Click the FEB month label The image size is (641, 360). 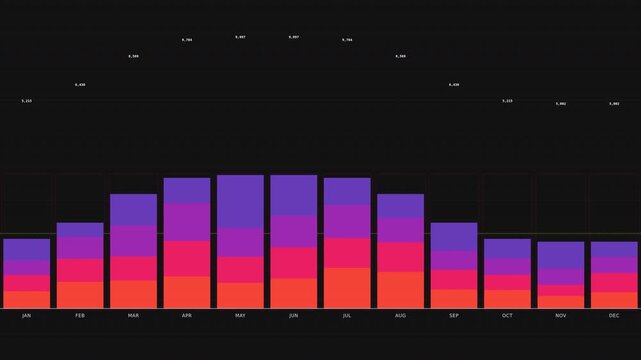pyautogui.click(x=80, y=315)
